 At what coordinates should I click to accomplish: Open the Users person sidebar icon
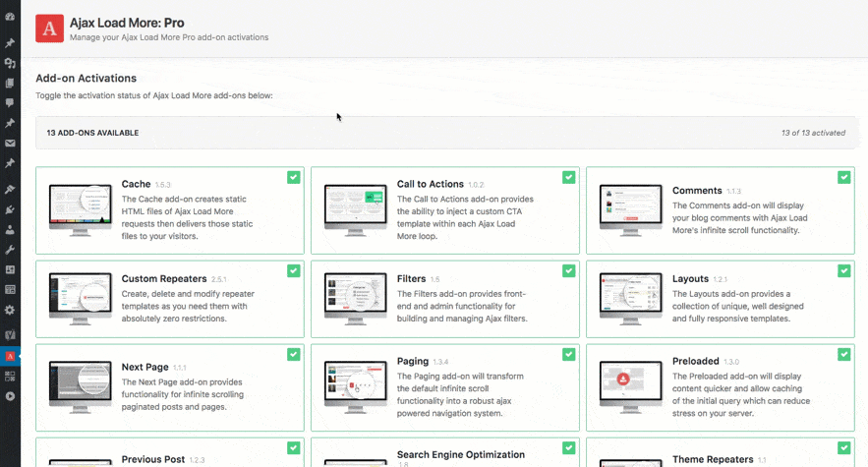click(10, 229)
